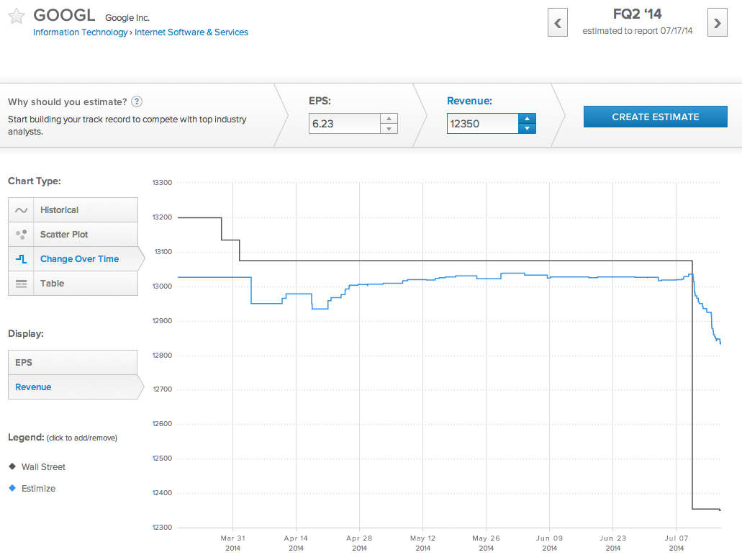The width and height of the screenshot is (742, 560).
Task: Increase the Revenue value with up arrow
Action: tap(527, 118)
